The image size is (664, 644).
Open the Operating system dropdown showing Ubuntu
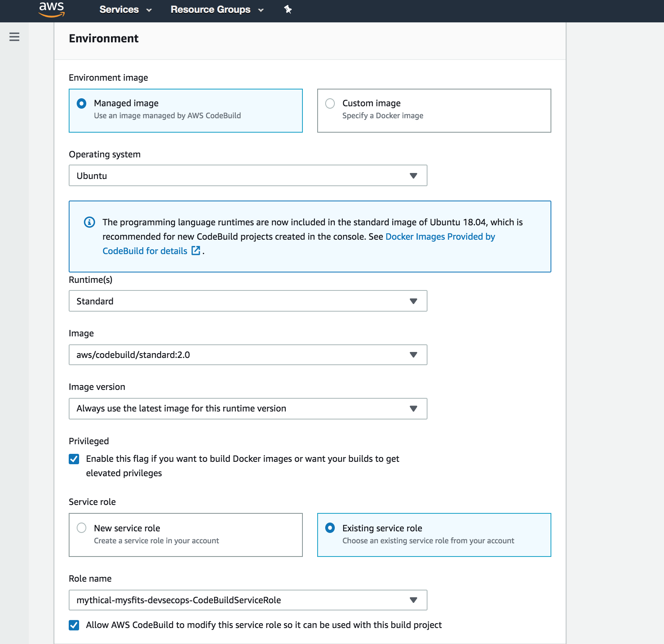pyautogui.click(x=248, y=175)
